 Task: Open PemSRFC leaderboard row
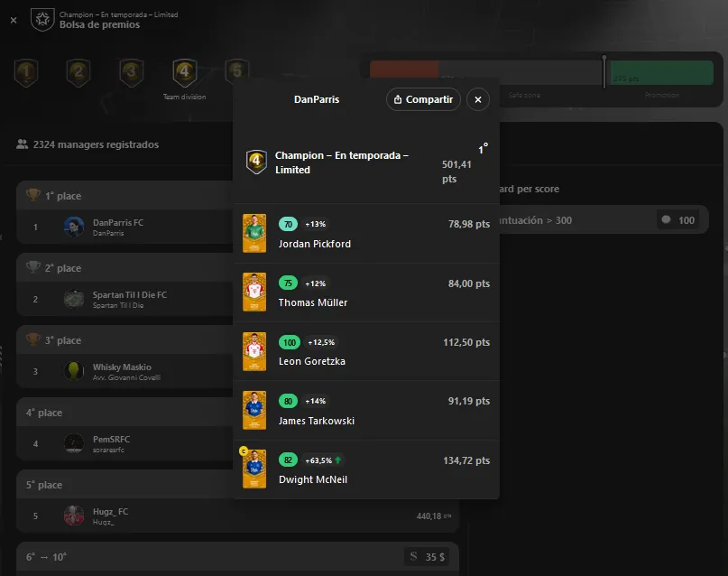click(x=125, y=443)
